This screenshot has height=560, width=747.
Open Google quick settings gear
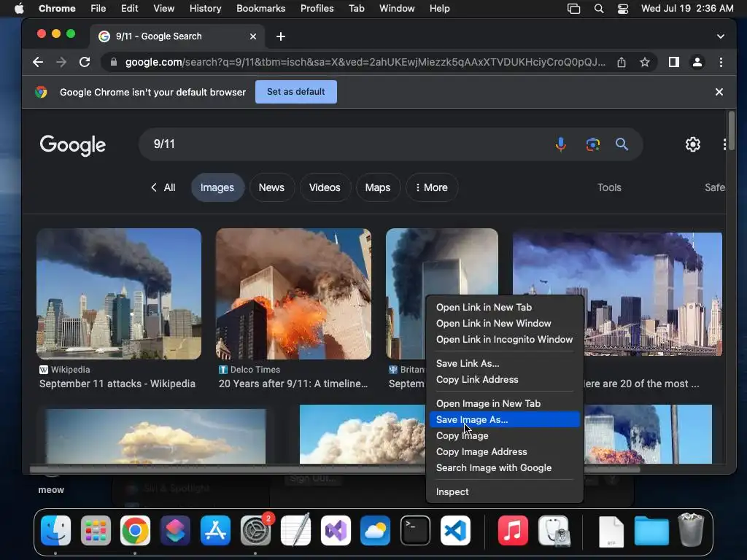(693, 144)
